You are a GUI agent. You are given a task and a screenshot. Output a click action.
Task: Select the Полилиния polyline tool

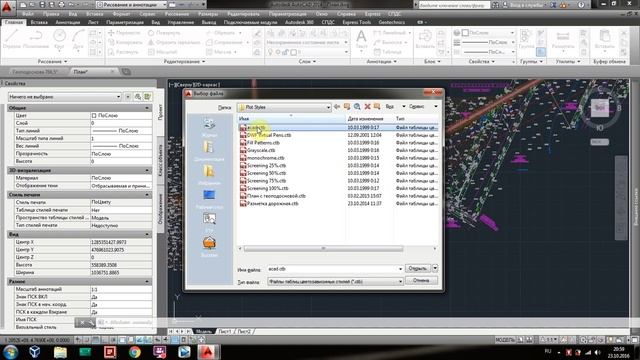[x=36, y=40]
